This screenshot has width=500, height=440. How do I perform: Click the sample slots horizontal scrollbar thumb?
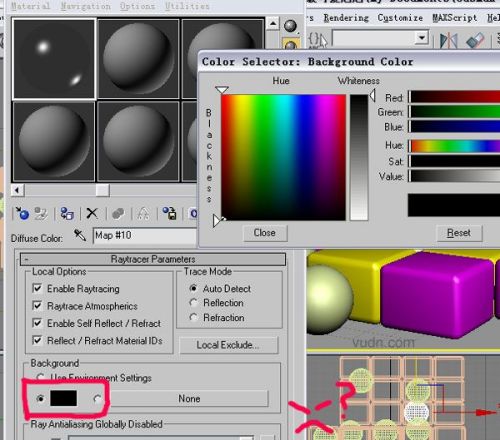[102, 191]
